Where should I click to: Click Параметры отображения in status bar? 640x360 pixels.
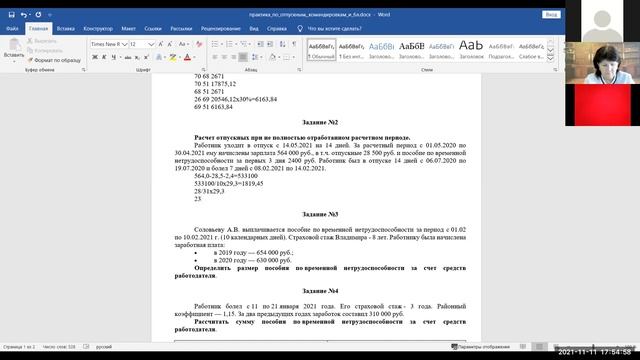(x=480, y=347)
